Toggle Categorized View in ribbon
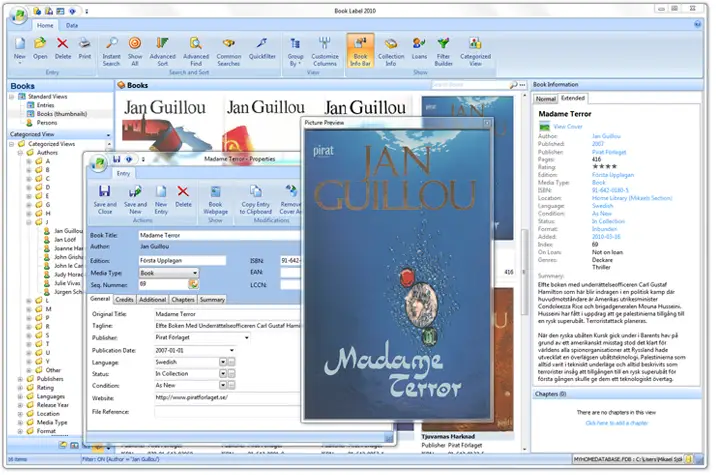 tap(475, 52)
